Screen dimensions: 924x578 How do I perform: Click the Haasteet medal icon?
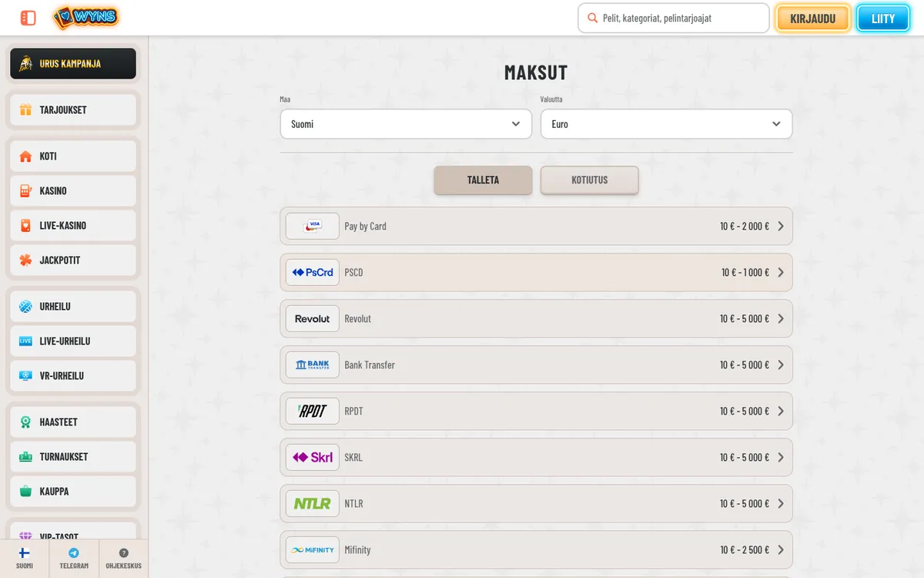click(25, 422)
